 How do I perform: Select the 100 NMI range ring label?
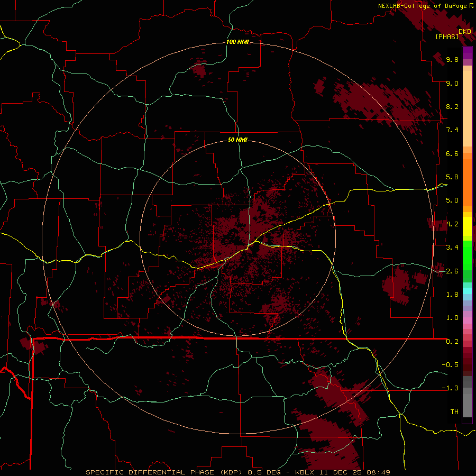(x=237, y=42)
